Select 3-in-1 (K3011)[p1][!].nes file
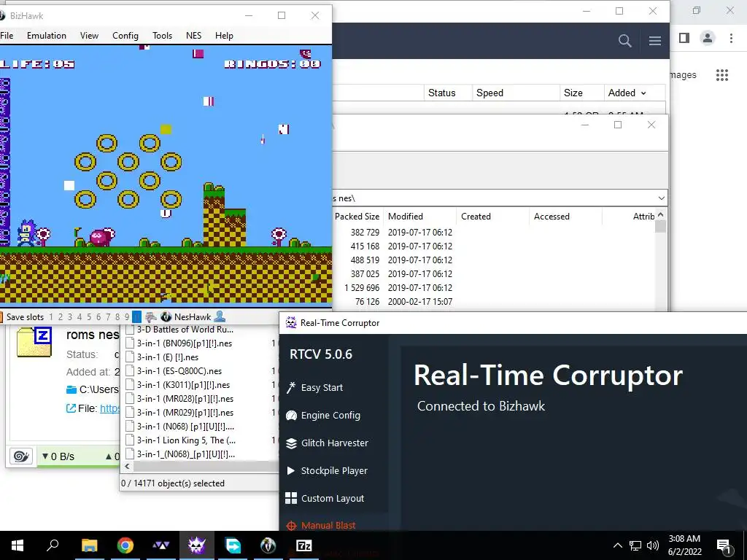747x560 pixels. pos(183,385)
